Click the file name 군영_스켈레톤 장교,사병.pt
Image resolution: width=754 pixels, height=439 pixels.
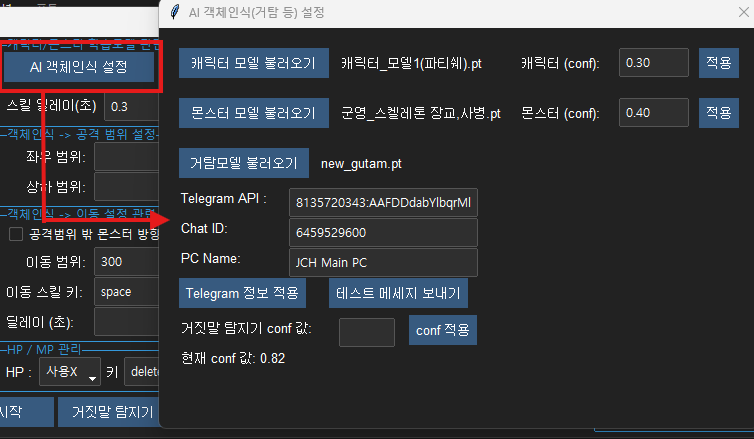[x=421, y=113]
